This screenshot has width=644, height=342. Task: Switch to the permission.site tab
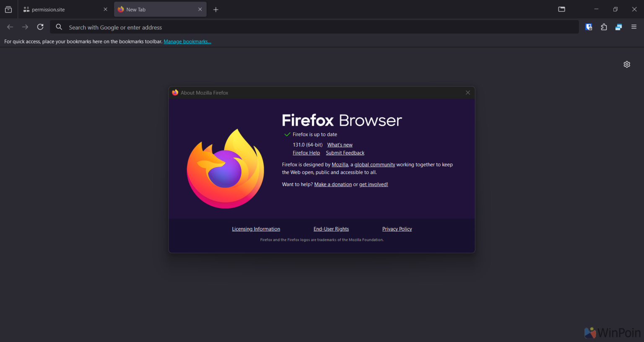tap(65, 9)
